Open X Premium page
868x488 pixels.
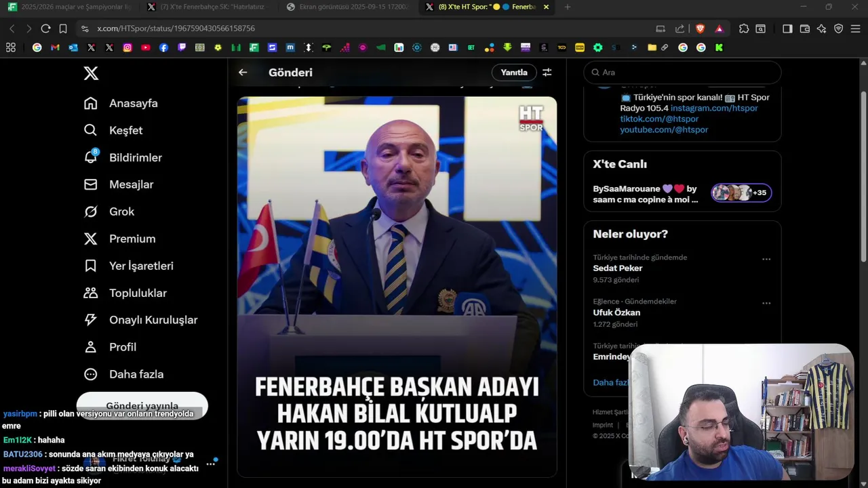(119, 239)
